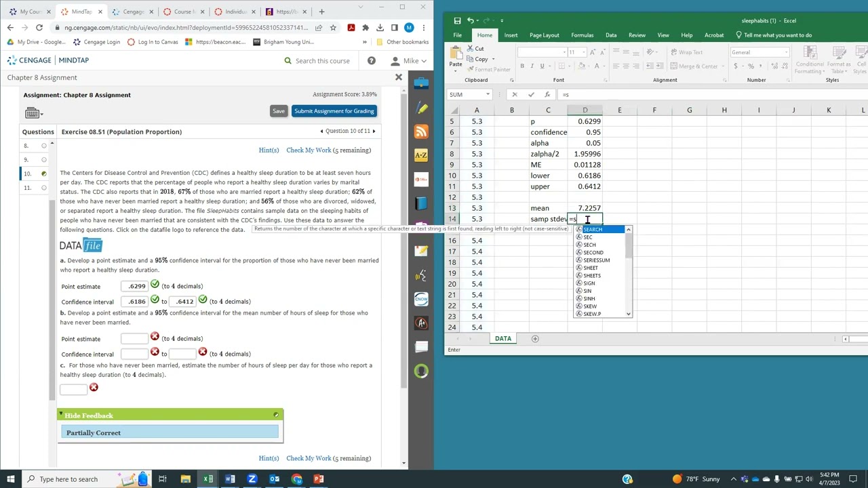Add a new sheet with the plus icon
This screenshot has width=868, height=488.
click(x=535, y=339)
